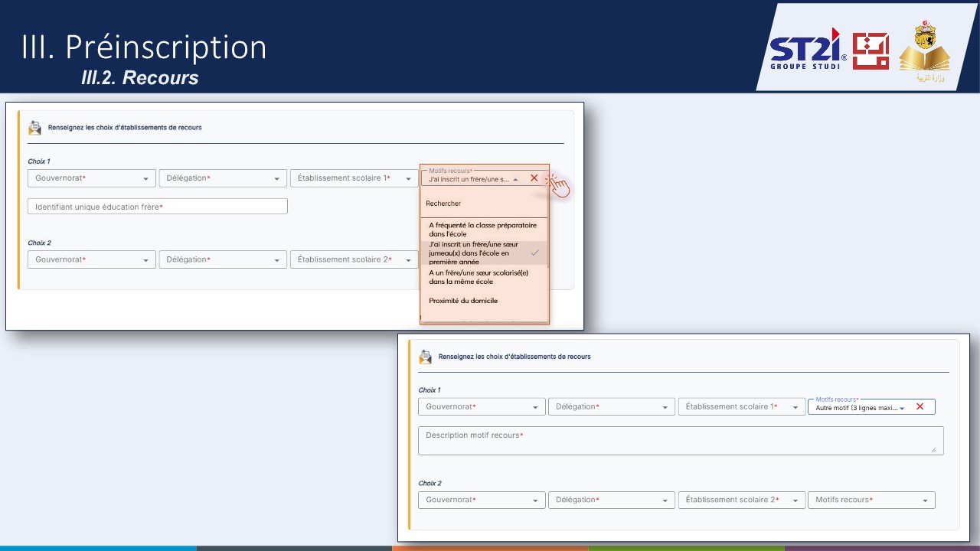The height and width of the screenshot is (551, 980).
Task: Clear the Choix 1 motif with red X
Action: tap(534, 178)
